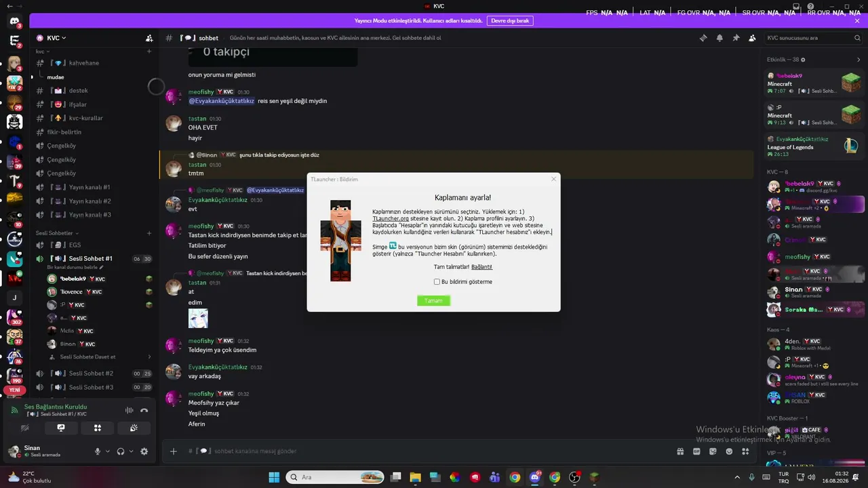Open notification settings bell icon

719,38
